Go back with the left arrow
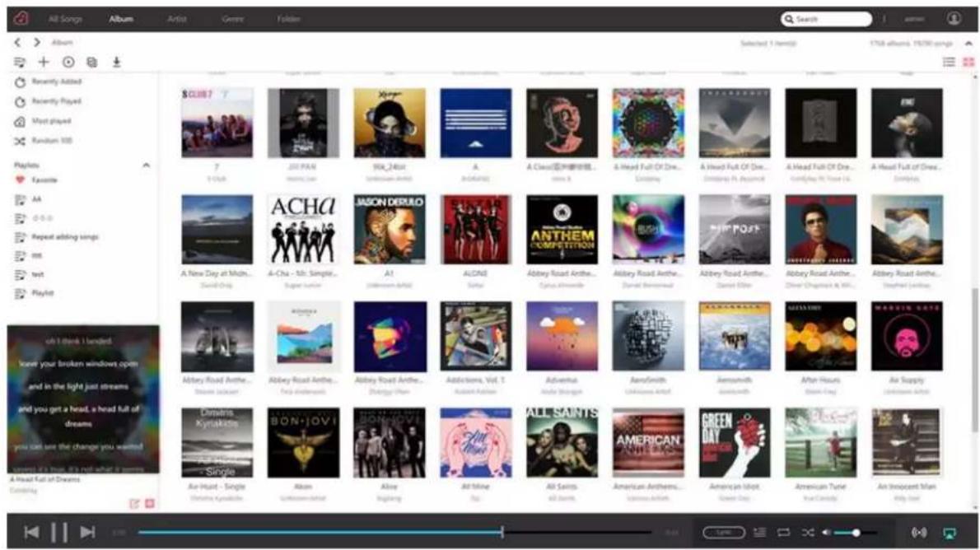Viewport: 980px width, 550px height. point(17,43)
